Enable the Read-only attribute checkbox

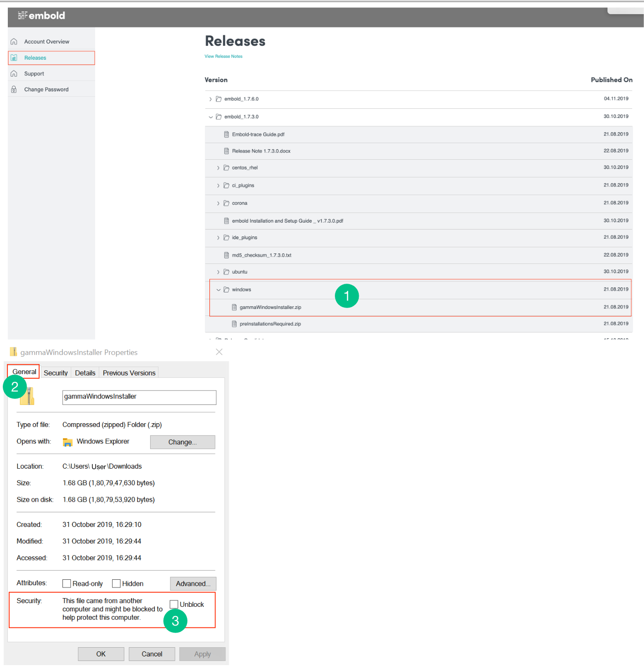click(x=67, y=583)
